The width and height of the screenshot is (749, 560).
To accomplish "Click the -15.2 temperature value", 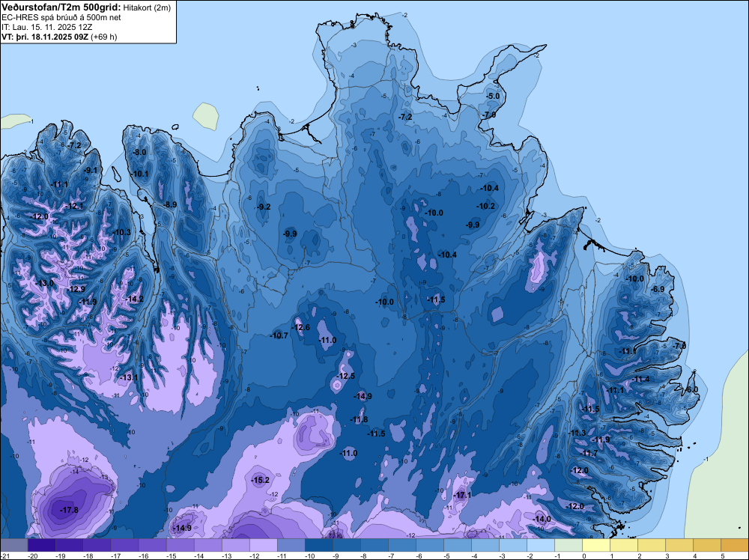I will pos(261,480).
